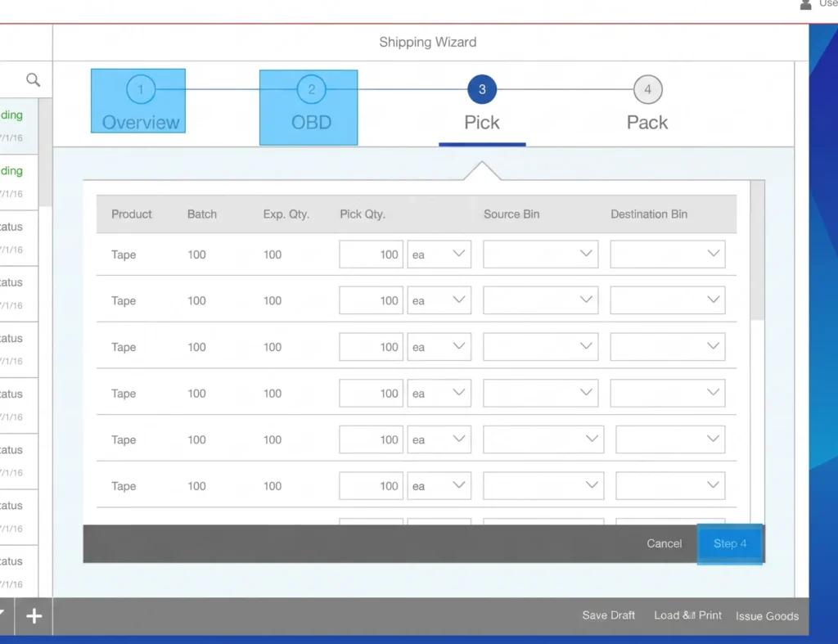Click the Batch column header
The height and width of the screenshot is (644, 838).
coord(202,214)
